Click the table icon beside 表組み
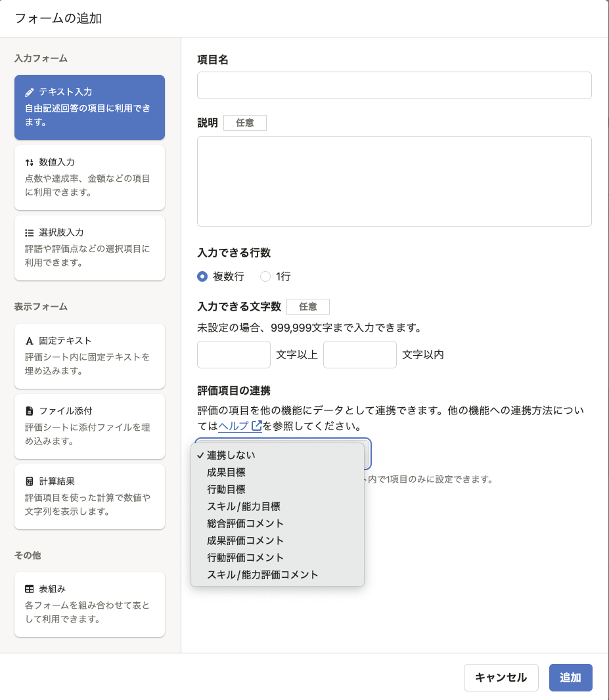This screenshot has width=609, height=700. [x=30, y=589]
